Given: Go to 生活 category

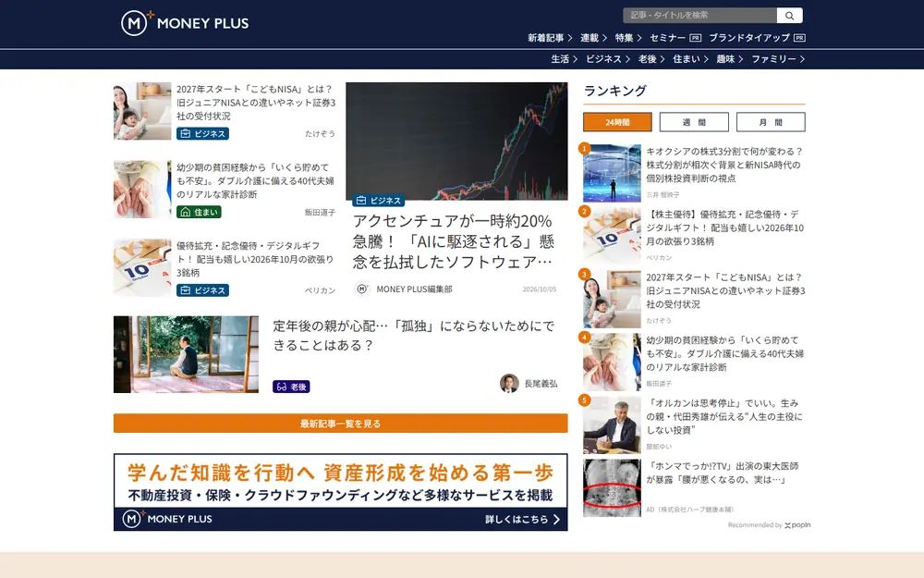Looking at the screenshot, I should tap(564, 59).
